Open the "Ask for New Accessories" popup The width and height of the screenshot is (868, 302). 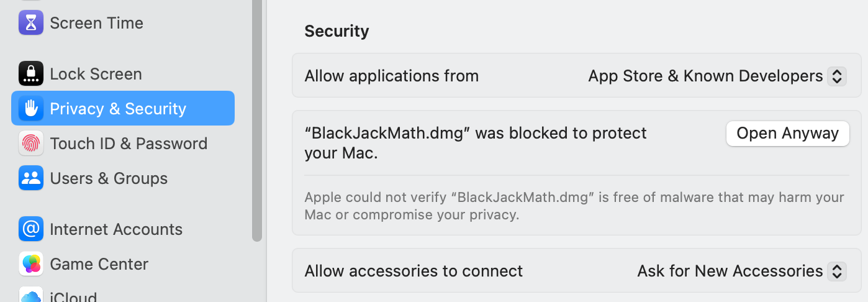click(x=730, y=271)
